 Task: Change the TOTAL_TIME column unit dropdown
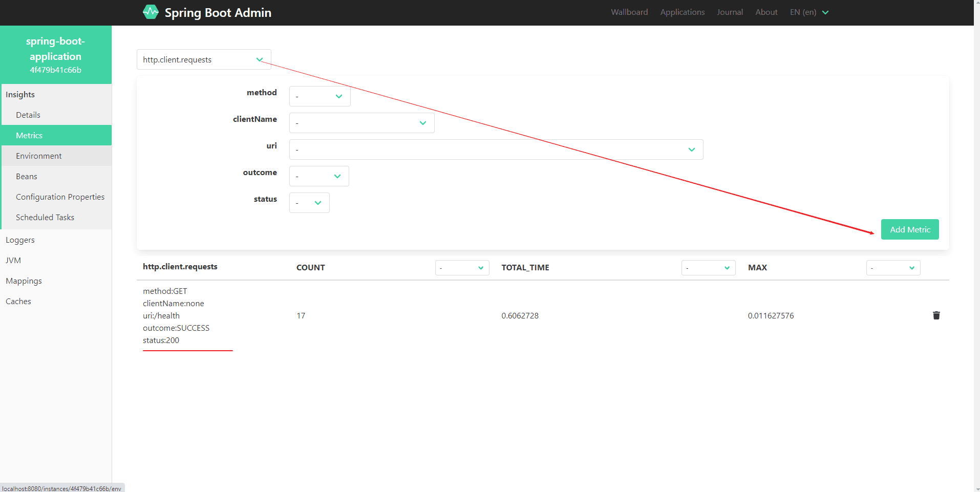pos(708,268)
